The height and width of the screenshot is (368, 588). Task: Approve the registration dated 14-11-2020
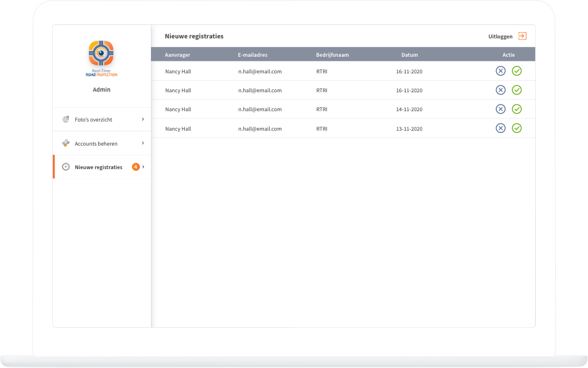pyautogui.click(x=517, y=109)
